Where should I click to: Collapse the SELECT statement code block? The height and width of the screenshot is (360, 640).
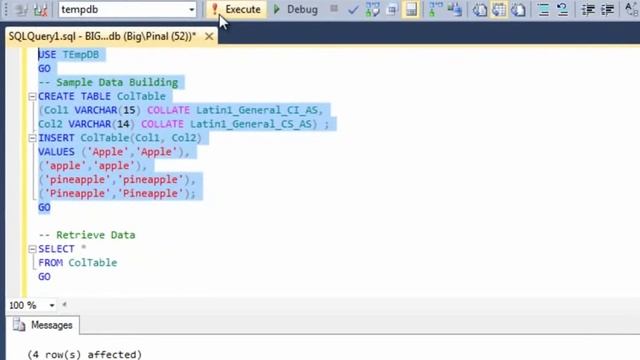(x=32, y=249)
